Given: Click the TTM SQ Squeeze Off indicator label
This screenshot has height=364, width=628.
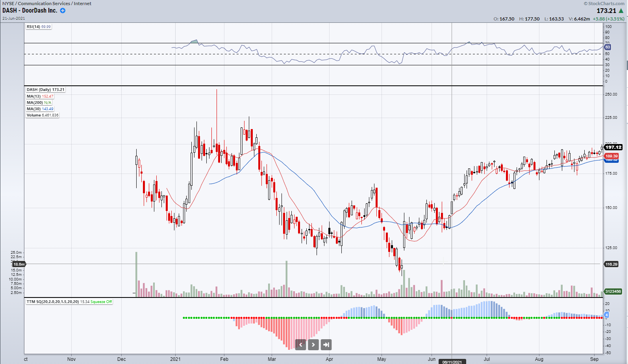Looking at the screenshot, I should click(x=69, y=302).
